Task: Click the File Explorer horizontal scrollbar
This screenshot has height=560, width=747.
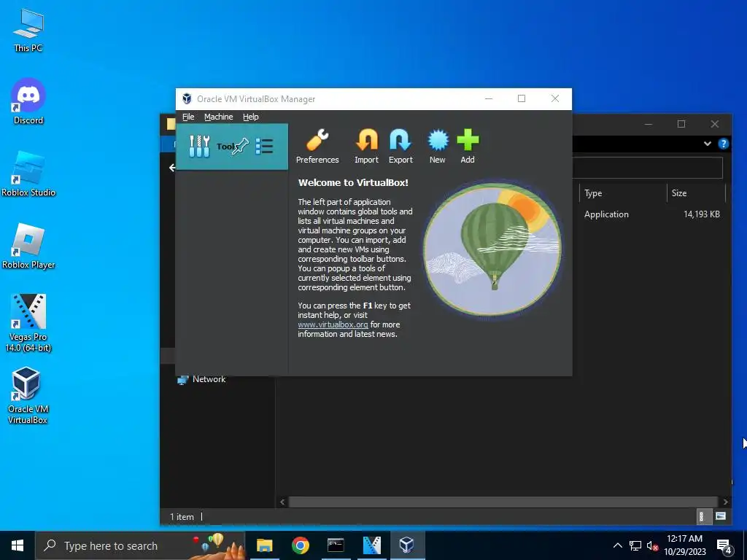Action: click(x=503, y=502)
